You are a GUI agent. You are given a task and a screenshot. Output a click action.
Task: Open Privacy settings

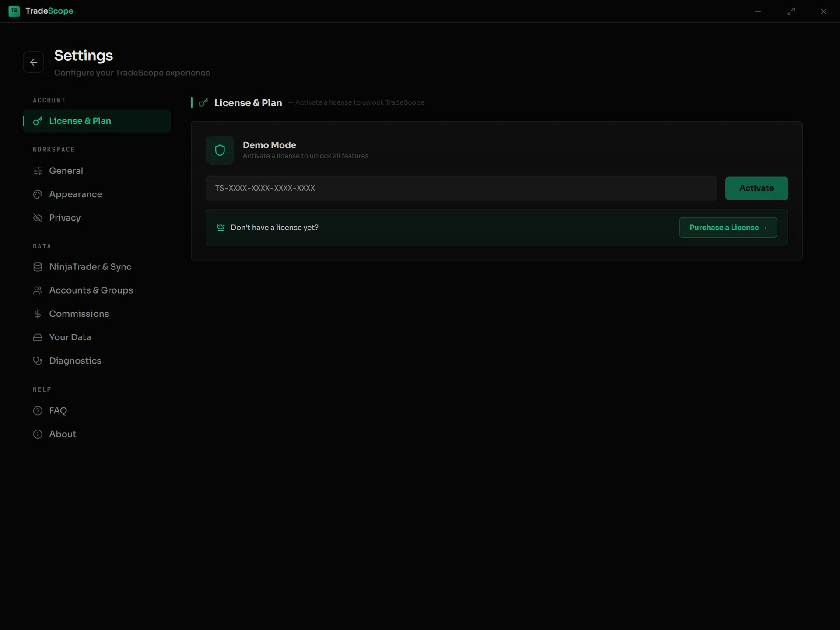97,218
